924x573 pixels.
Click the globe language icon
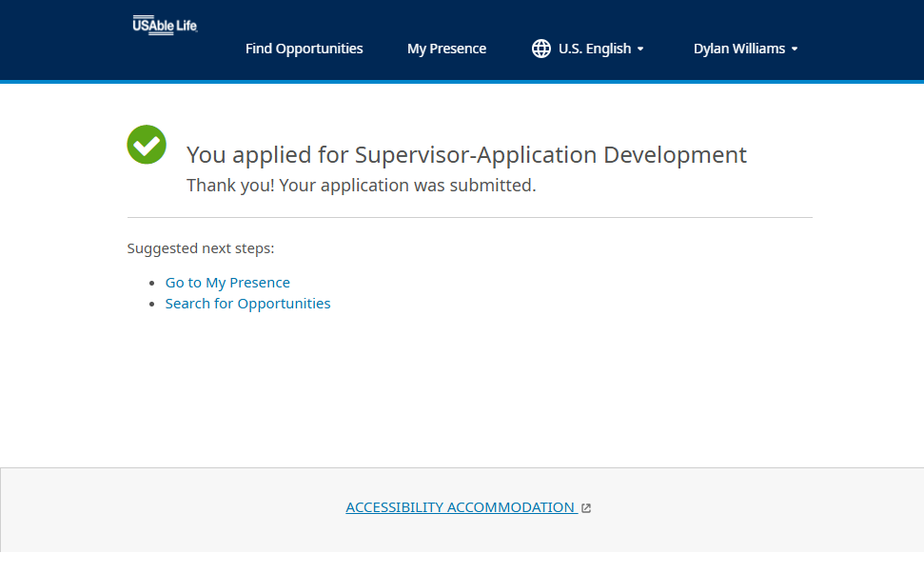(x=541, y=49)
